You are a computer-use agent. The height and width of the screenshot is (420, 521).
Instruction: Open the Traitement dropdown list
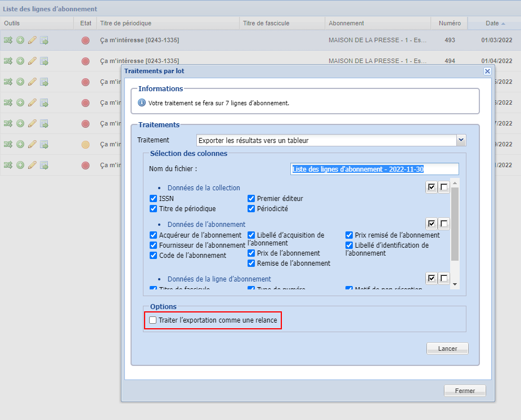(x=461, y=140)
